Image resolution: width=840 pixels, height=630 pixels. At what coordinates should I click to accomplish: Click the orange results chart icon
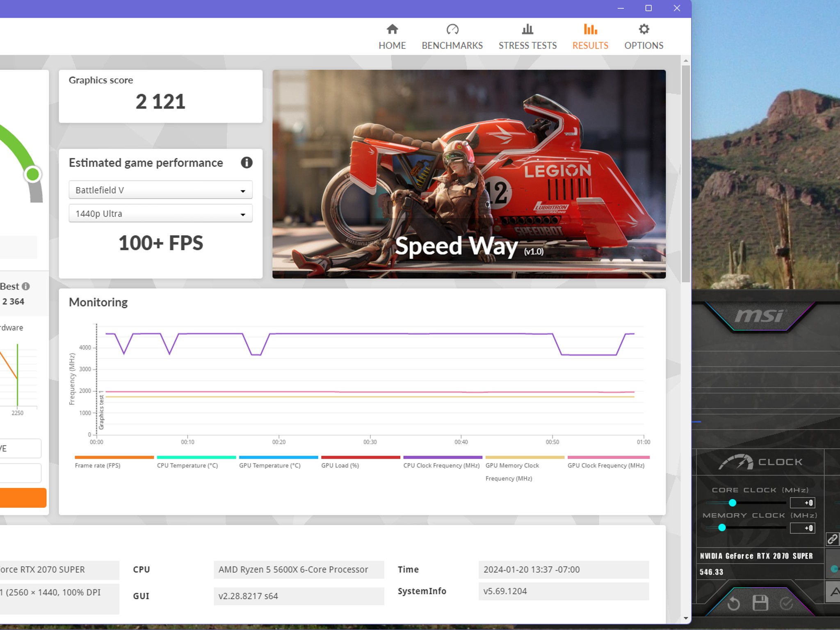pyautogui.click(x=590, y=29)
